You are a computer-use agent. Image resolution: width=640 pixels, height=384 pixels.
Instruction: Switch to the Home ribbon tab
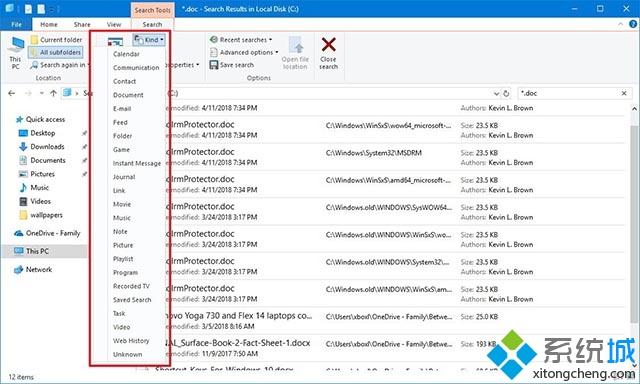(x=49, y=24)
